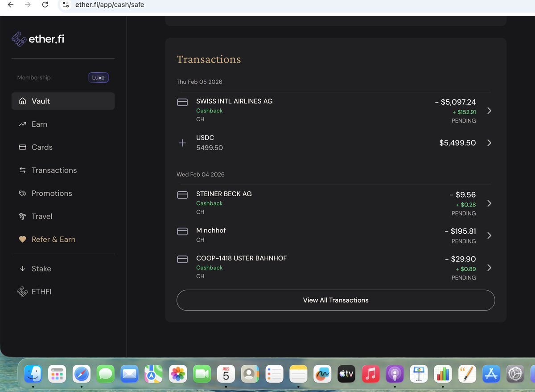Click the card icon beside SWISS INTL AIRLINES AG
The height and width of the screenshot is (392, 535).
182,102
